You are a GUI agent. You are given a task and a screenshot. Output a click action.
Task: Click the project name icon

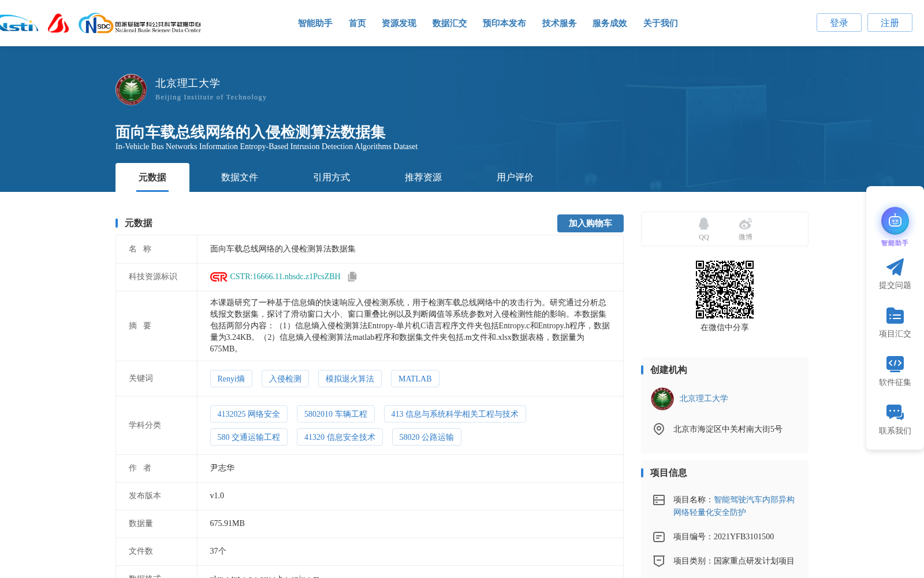[658, 500]
